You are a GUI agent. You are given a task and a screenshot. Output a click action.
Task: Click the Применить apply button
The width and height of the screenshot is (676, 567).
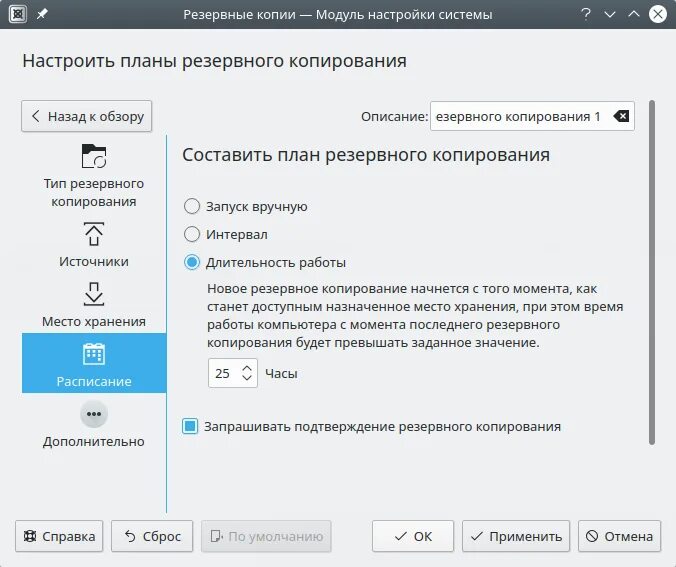516,536
